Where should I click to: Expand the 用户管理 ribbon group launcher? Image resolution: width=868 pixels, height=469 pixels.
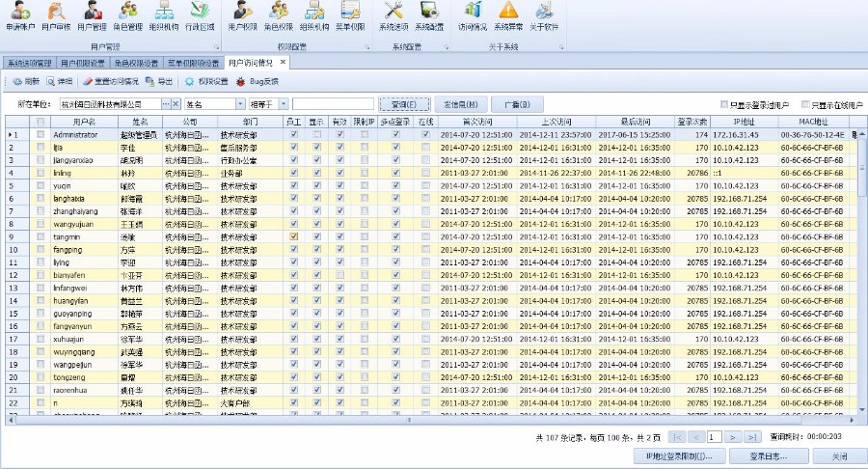click(216, 47)
